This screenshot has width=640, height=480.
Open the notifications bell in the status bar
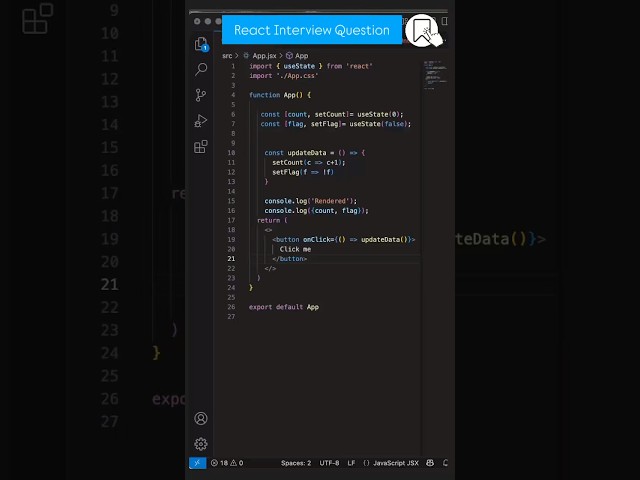tap(445, 463)
